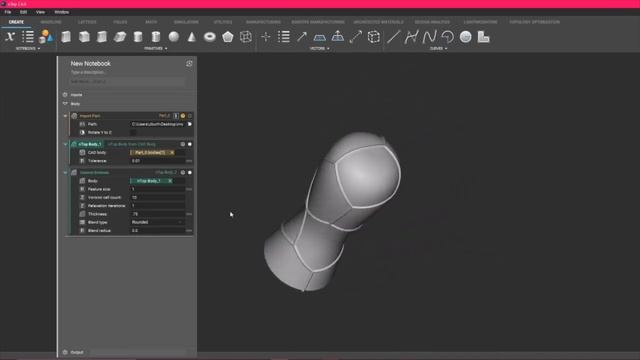This screenshot has width=640, height=360.
Task: Open the Primitives group dropdown
Action: point(156,49)
